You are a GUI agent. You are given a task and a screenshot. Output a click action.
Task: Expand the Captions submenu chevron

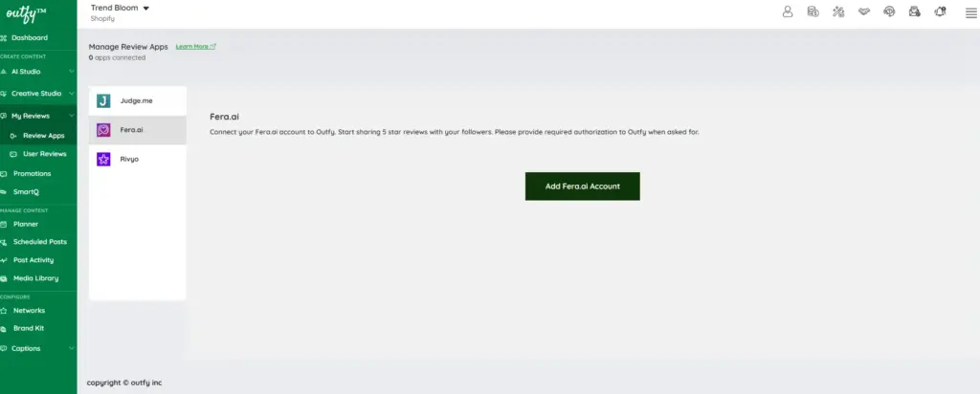click(71, 348)
